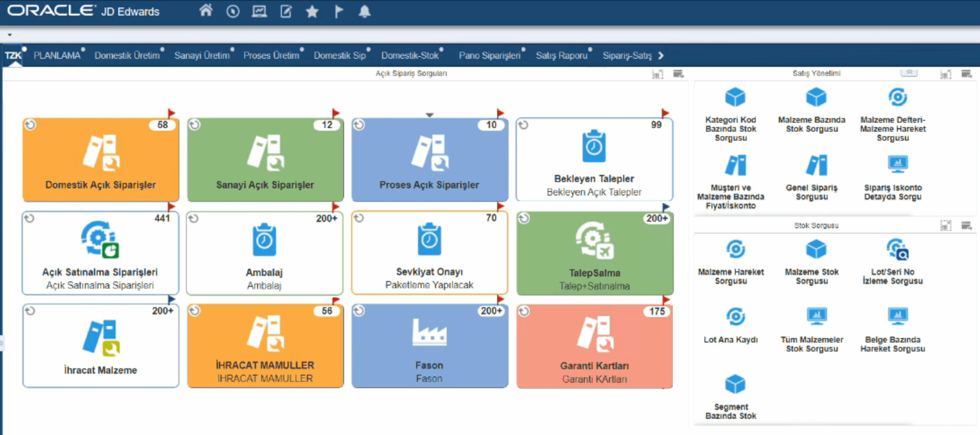Switch to the PLANLAMA tab
The width and height of the screenshot is (980, 435).
click(x=57, y=56)
